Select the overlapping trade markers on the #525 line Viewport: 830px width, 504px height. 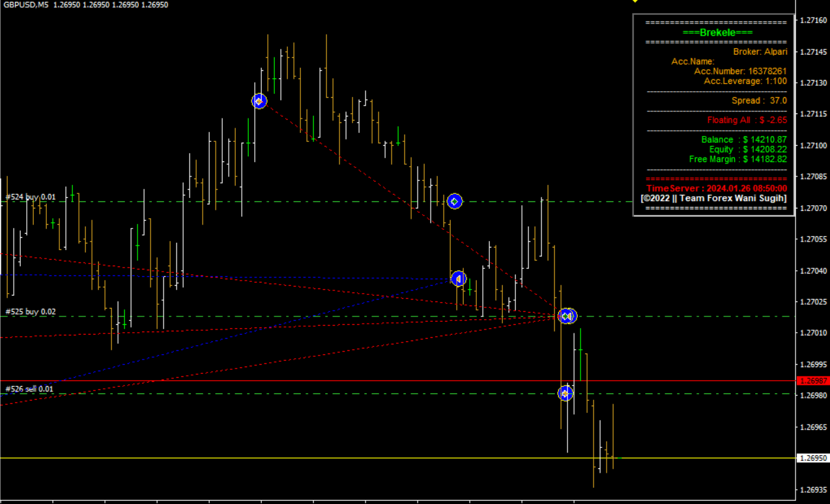point(567,316)
